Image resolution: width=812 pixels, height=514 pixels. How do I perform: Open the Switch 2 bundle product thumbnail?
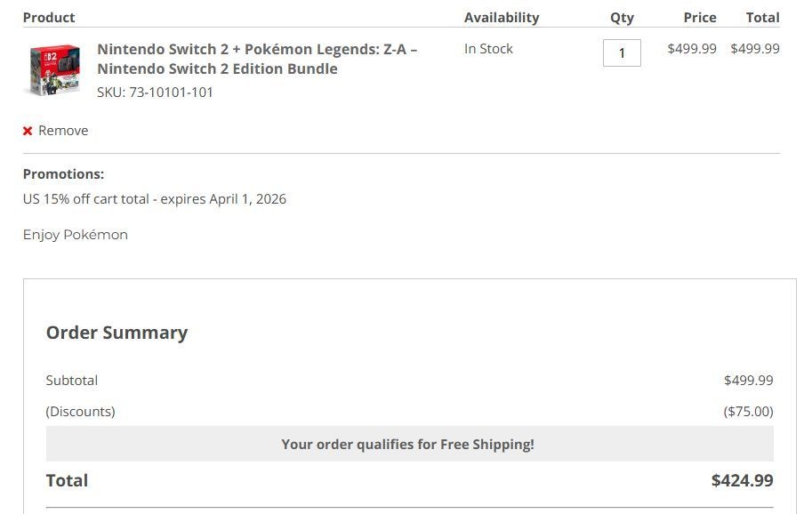55,70
